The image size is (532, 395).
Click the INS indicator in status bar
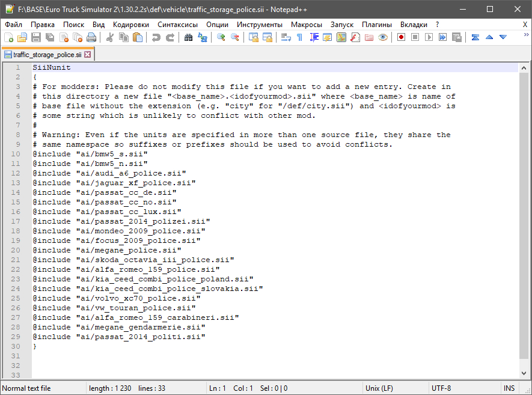[509, 388]
